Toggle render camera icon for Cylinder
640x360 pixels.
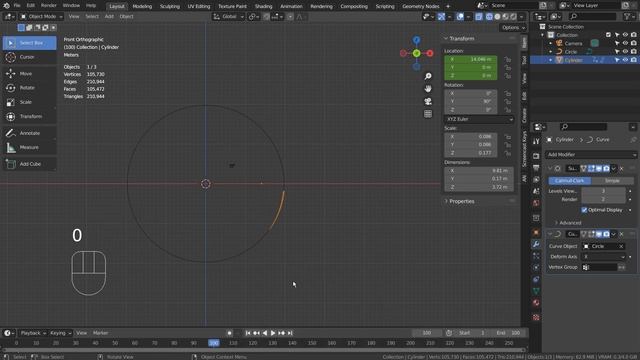tap(633, 60)
